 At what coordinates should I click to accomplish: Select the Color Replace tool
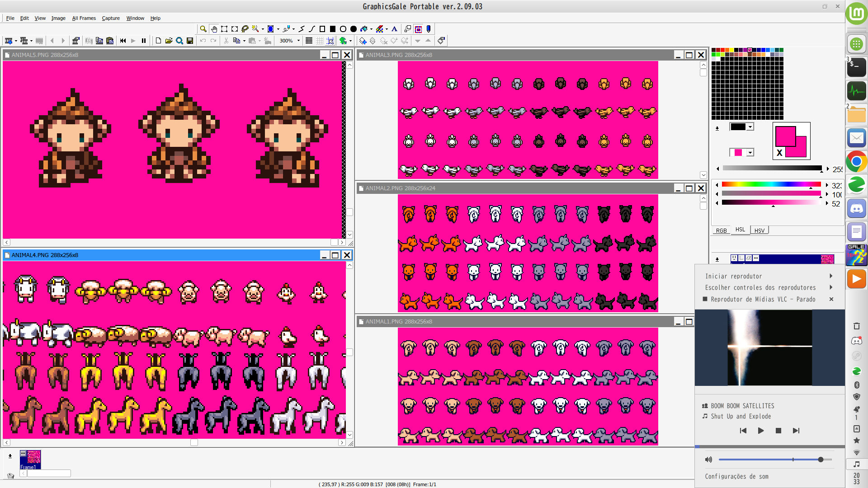(379, 29)
